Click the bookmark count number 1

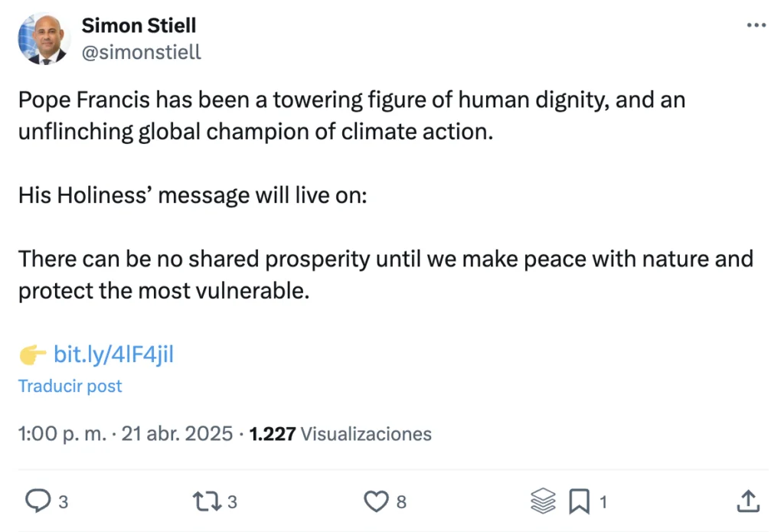(x=603, y=502)
